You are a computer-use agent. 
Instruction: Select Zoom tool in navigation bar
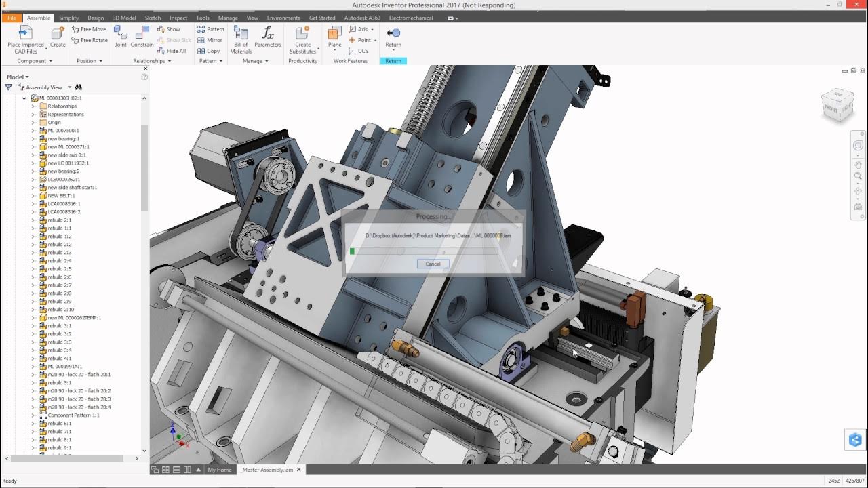point(858,176)
